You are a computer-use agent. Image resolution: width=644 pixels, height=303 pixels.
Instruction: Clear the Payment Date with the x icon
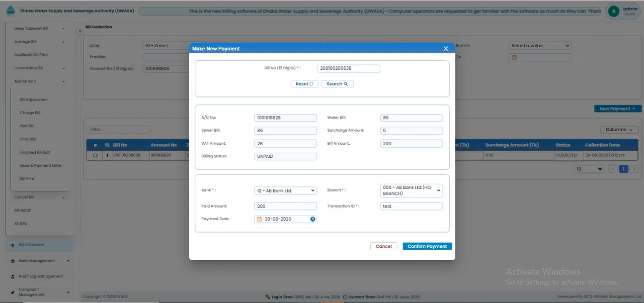[312, 219]
